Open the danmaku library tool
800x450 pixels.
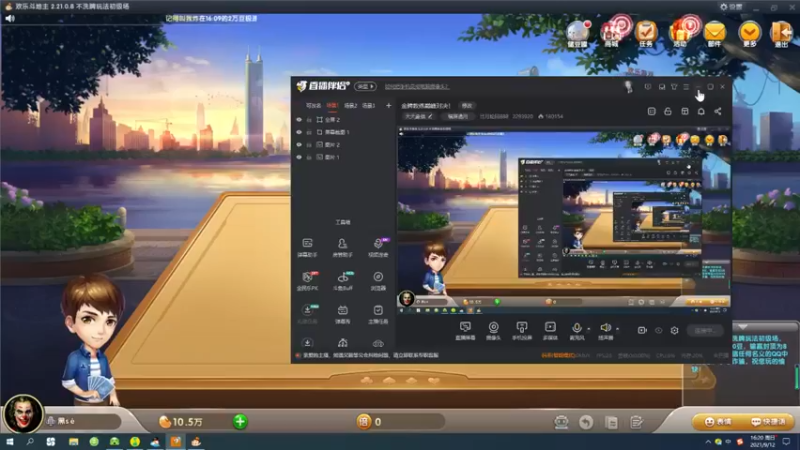click(x=343, y=314)
